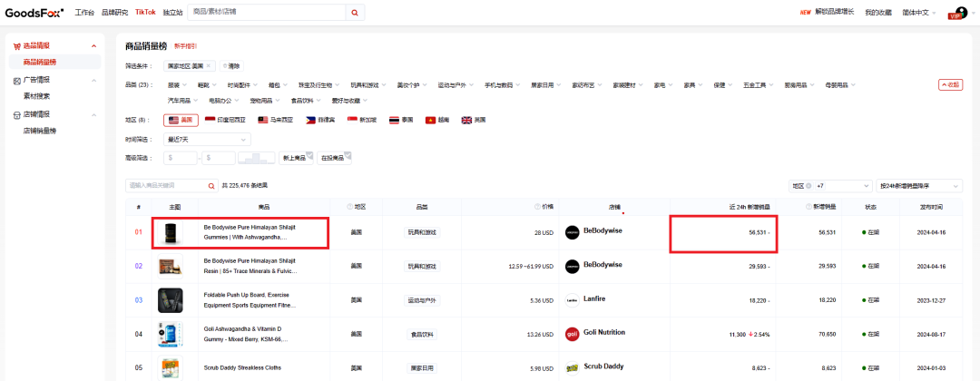Screen dimensions: 980x381
Task: Select the Philippines flag region 菲律宾
Action: click(x=318, y=120)
